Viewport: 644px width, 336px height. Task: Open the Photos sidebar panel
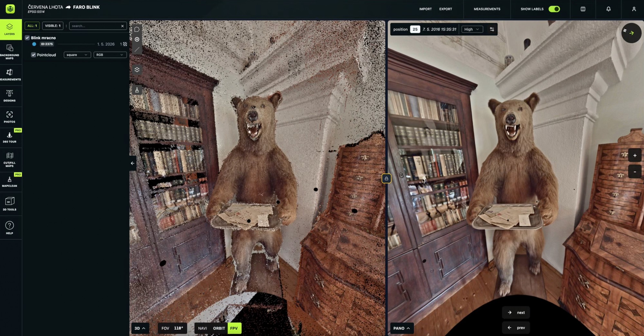pyautogui.click(x=10, y=117)
